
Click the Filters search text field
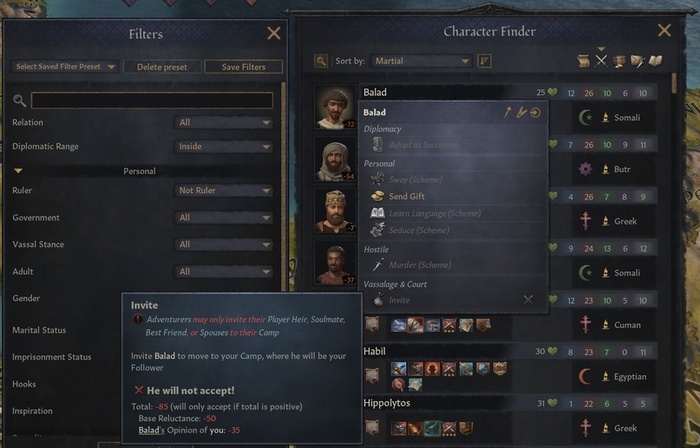152,100
